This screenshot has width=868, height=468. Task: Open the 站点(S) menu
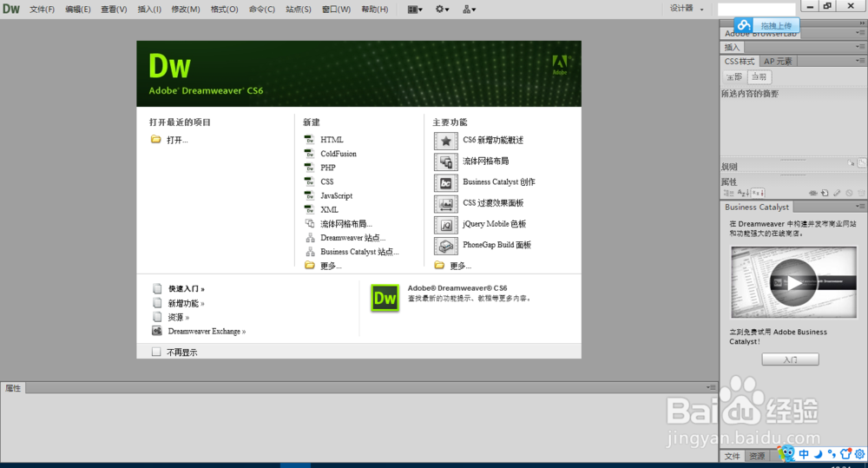point(299,10)
